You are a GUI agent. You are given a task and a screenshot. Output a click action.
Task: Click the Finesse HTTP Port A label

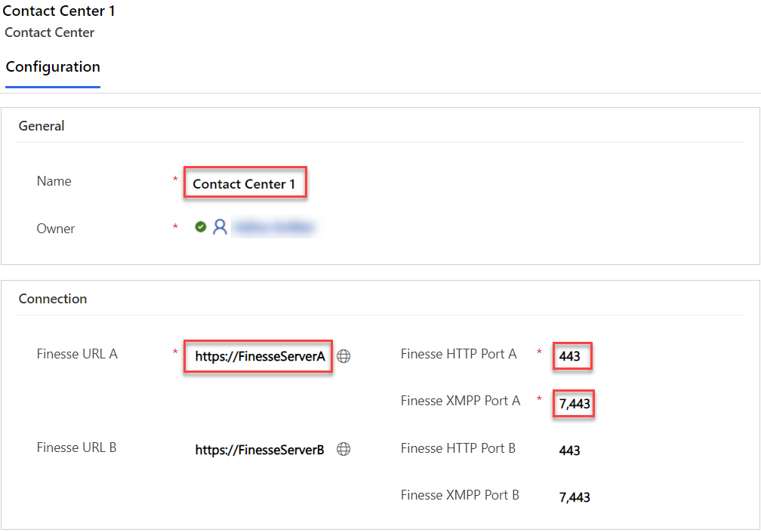459,354
